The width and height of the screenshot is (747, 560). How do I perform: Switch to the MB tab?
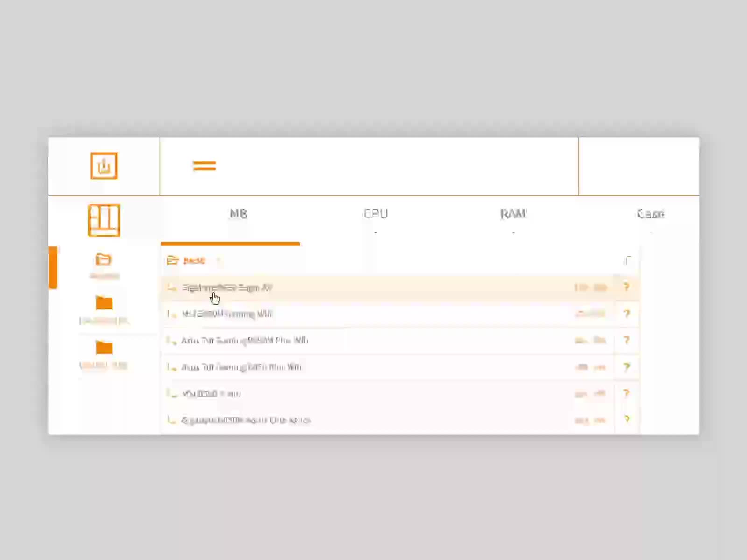pos(238,214)
